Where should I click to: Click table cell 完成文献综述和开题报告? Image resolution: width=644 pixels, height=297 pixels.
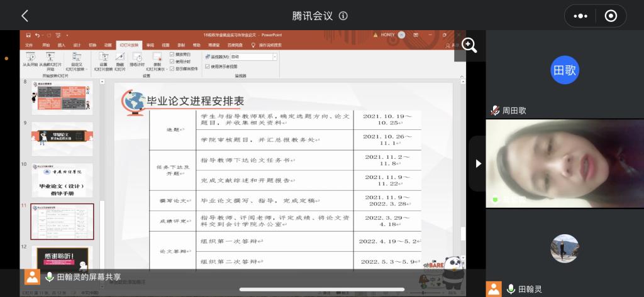274,180
